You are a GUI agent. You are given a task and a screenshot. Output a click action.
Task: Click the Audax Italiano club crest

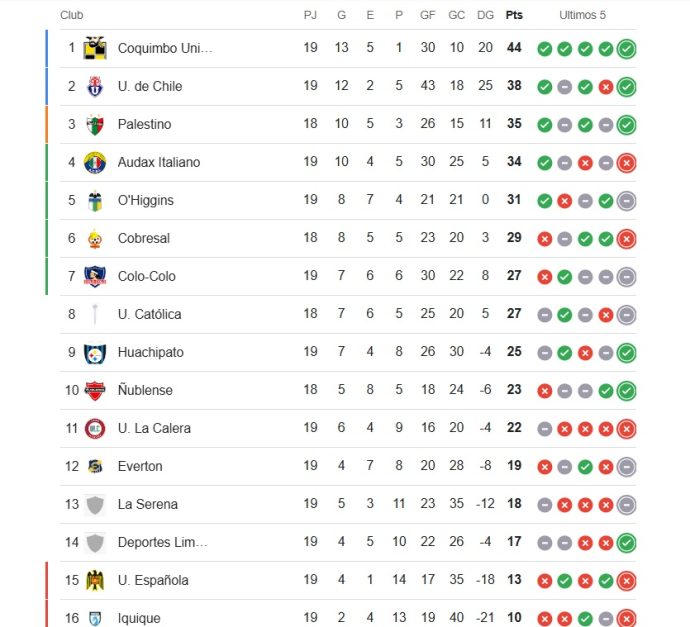95,162
